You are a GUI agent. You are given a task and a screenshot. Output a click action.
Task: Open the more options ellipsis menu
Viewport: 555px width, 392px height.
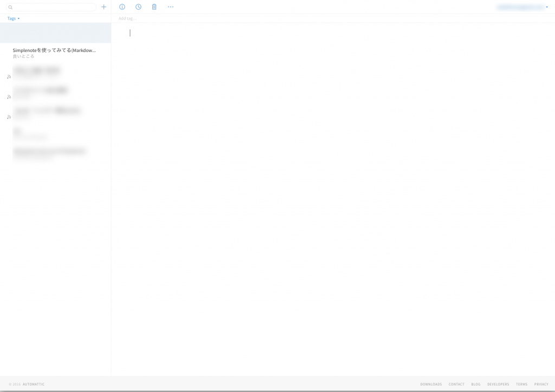point(171,7)
